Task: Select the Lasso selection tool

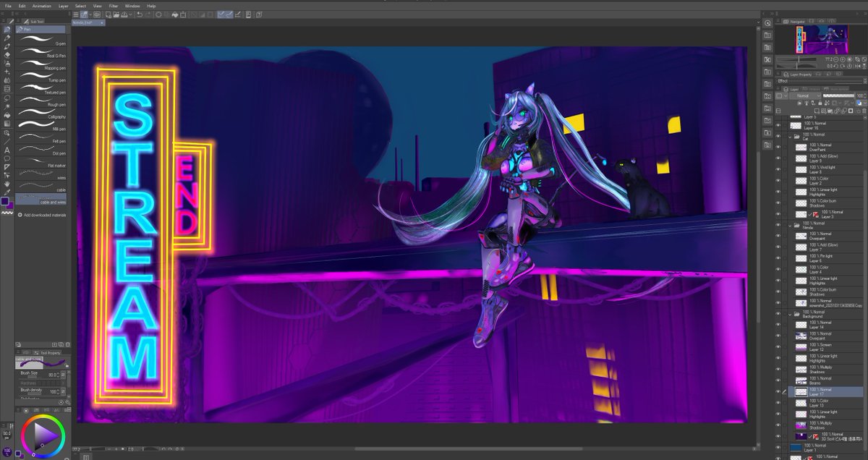Action: click(x=7, y=98)
